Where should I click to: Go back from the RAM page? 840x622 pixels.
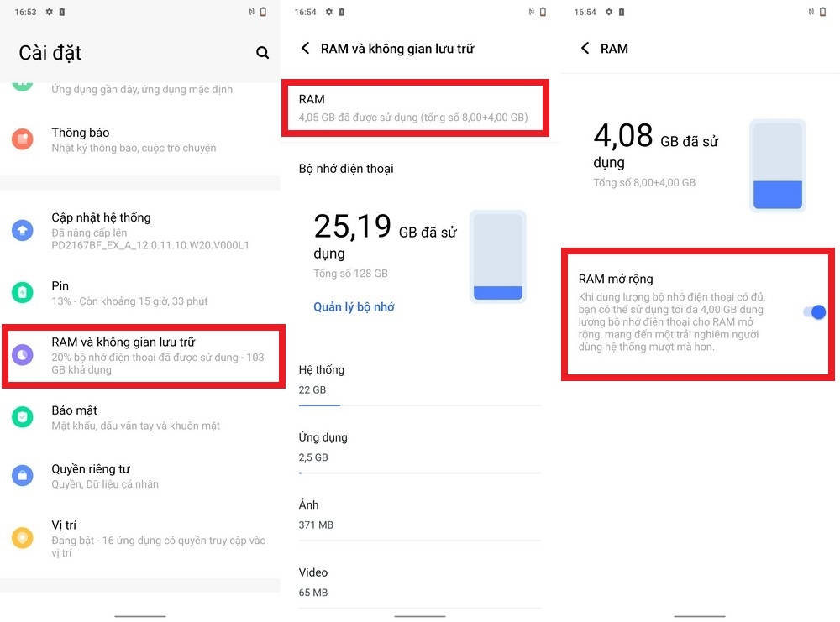point(585,48)
